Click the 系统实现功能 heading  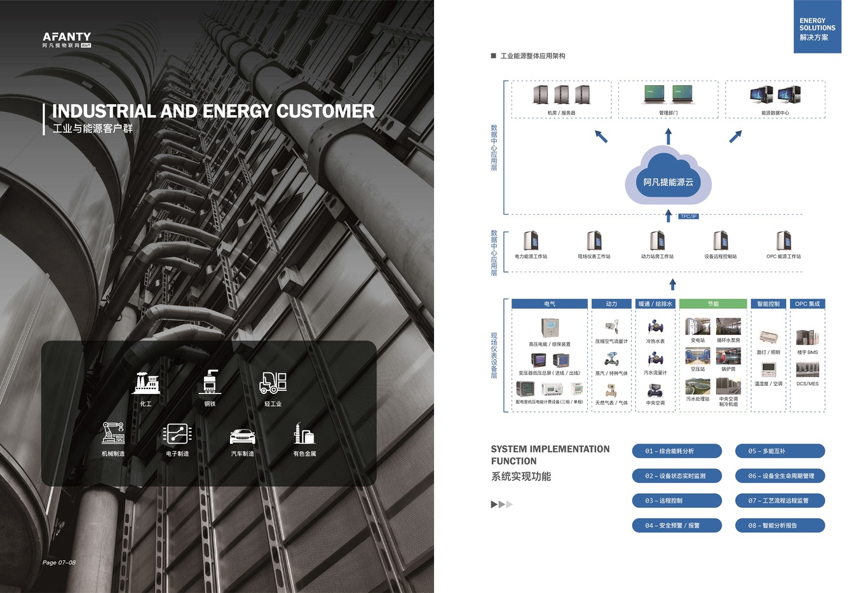521,477
